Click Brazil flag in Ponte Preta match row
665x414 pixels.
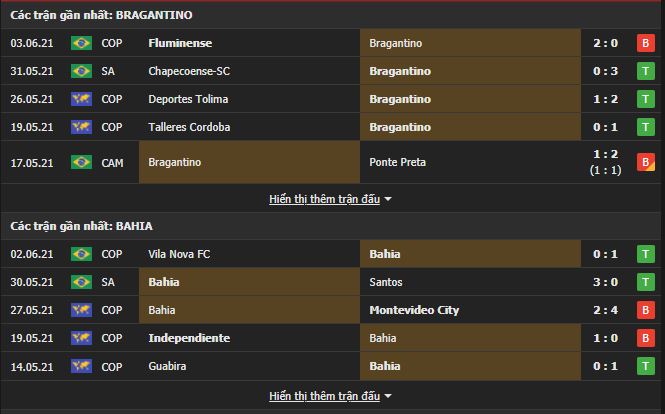[x=81, y=162]
